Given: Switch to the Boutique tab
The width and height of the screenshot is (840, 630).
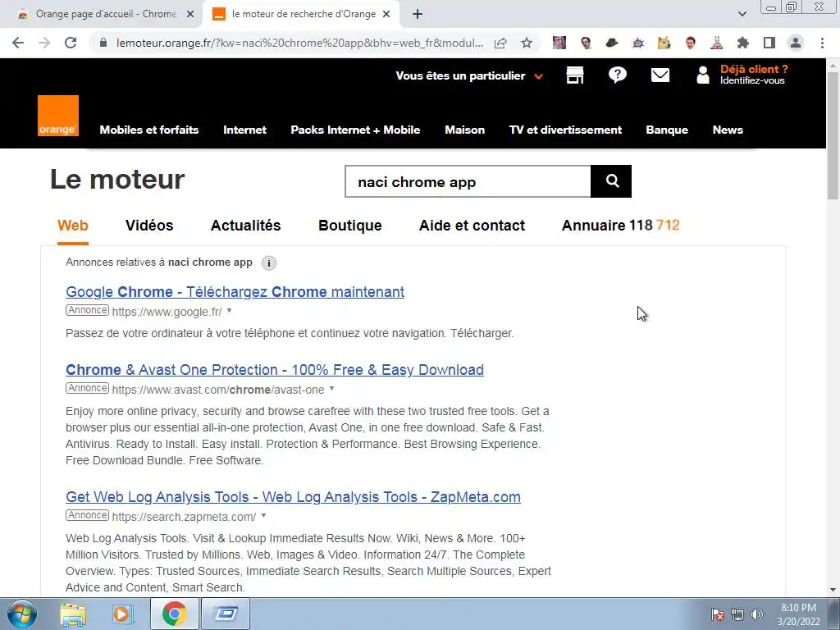Looking at the screenshot, I should click(x=349, y=226).
